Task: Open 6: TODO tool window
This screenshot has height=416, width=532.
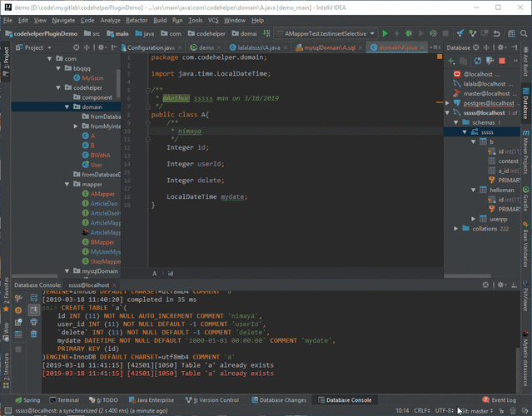Action: pyautogui.click(x=103, y=400)
